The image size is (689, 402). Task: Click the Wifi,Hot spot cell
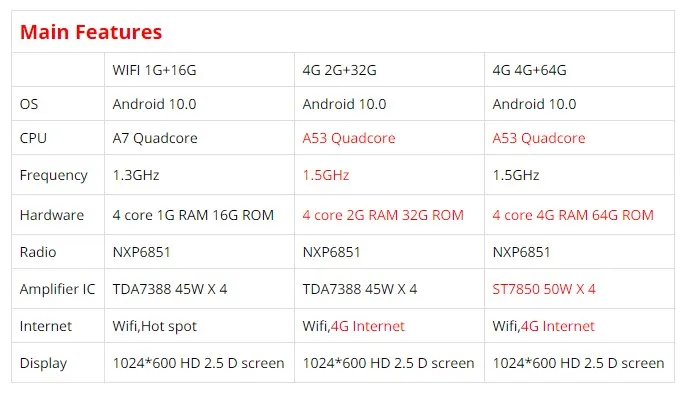(154, 326)
